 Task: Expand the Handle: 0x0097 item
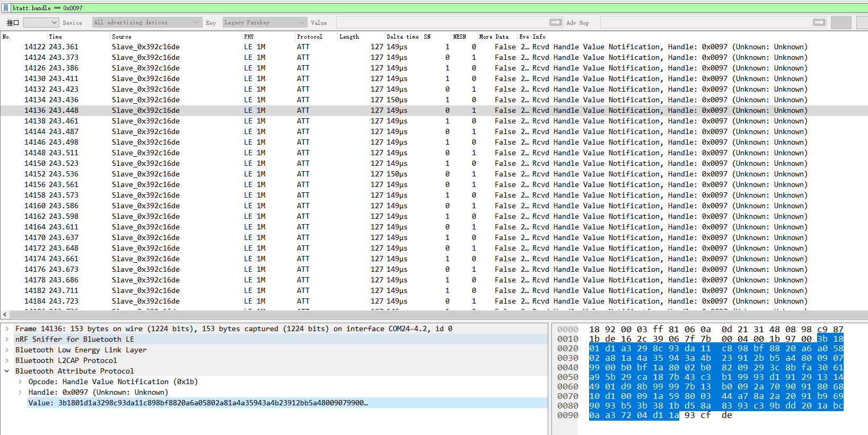coord(20,392)
